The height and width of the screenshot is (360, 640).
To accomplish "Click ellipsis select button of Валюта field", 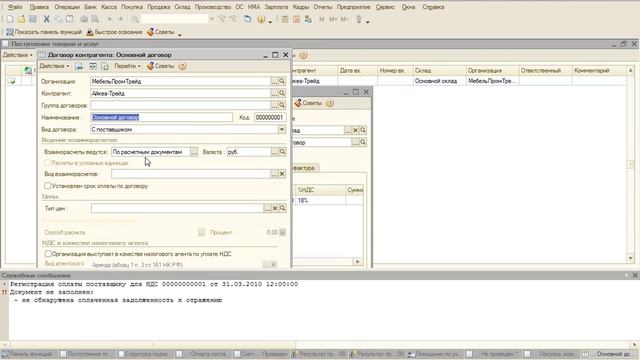I will coord(275,151).
